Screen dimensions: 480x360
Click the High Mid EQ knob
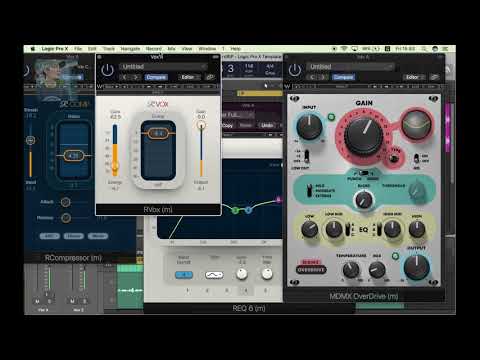click(393, 229)
